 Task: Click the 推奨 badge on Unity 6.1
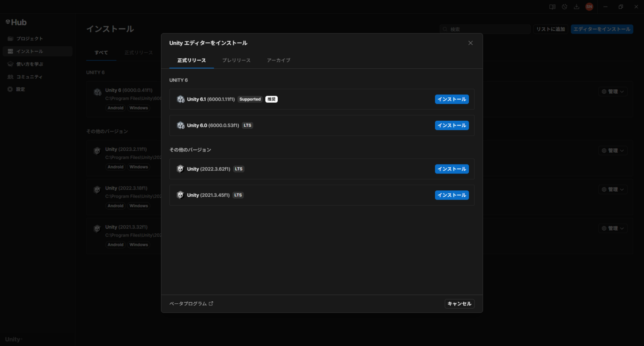(x=271, y=99)
